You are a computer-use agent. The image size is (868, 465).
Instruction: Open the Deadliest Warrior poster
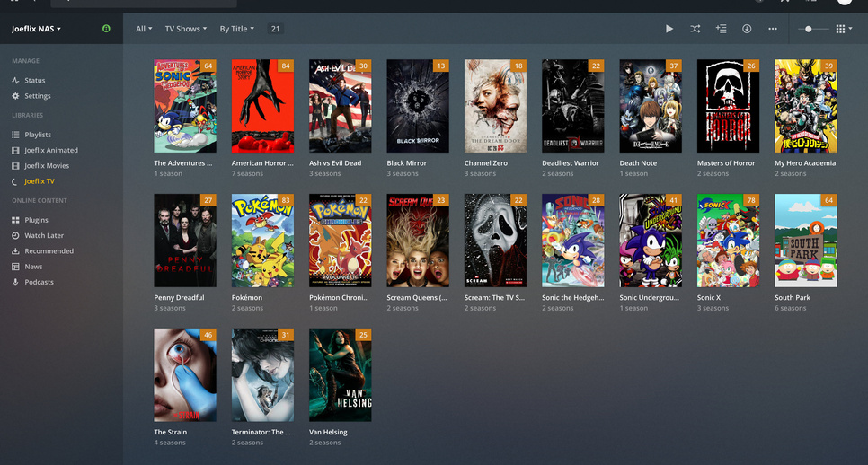[573, 106]
